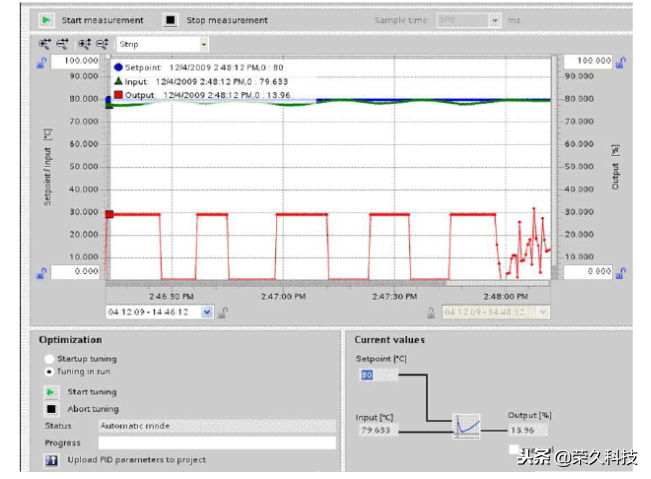Click the Start measurement label
The width and height of the screenshot is (651, 479).
click(x=102, y=20)
